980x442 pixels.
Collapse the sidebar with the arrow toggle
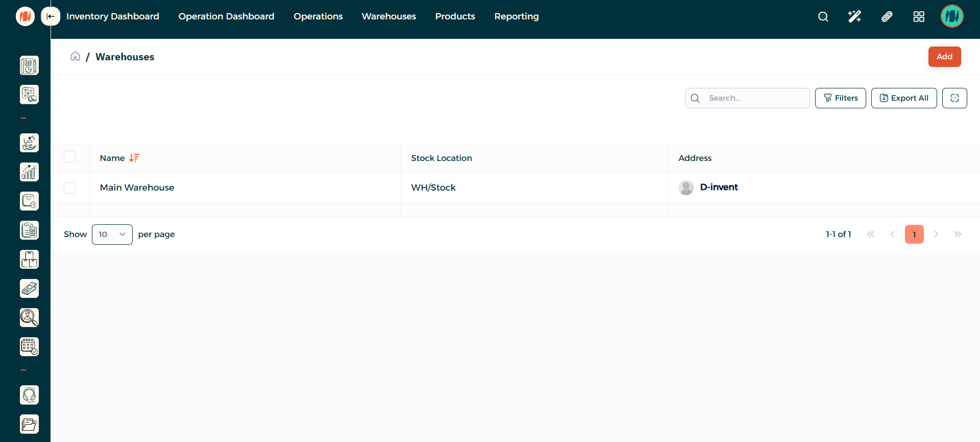51,16
